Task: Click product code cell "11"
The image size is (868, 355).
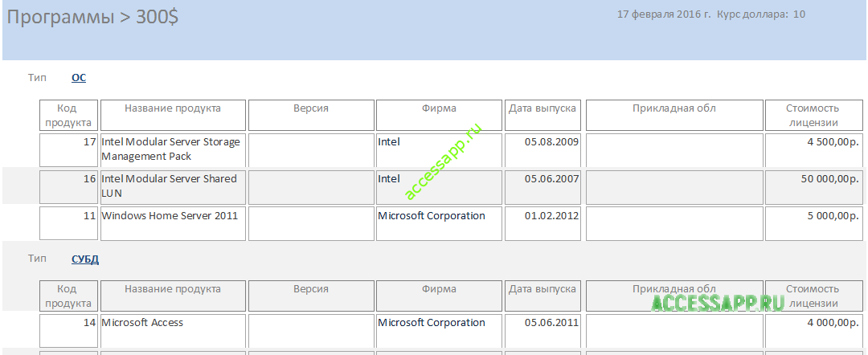Action: [x=68, y=224]
